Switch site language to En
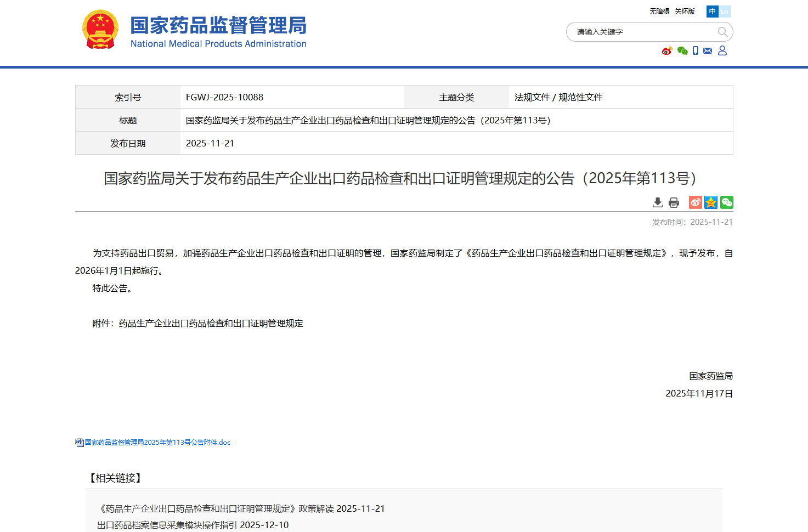This screenshot has width=808, height=532. pos(725,11)
